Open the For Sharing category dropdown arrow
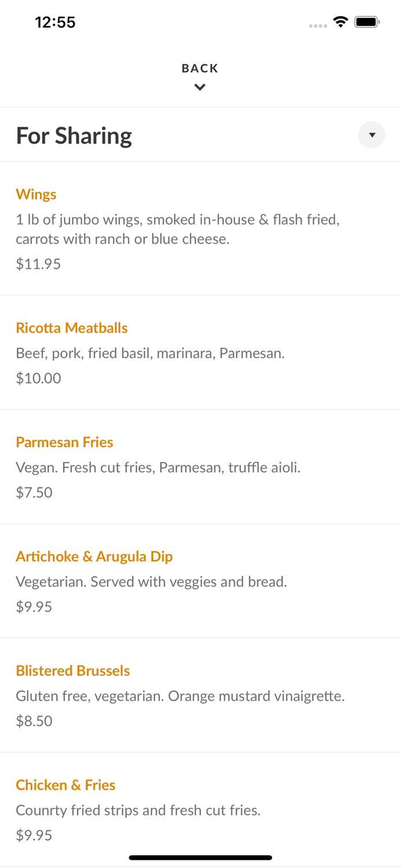Viewport: 401px width, 868px height. tap(371, 135)
